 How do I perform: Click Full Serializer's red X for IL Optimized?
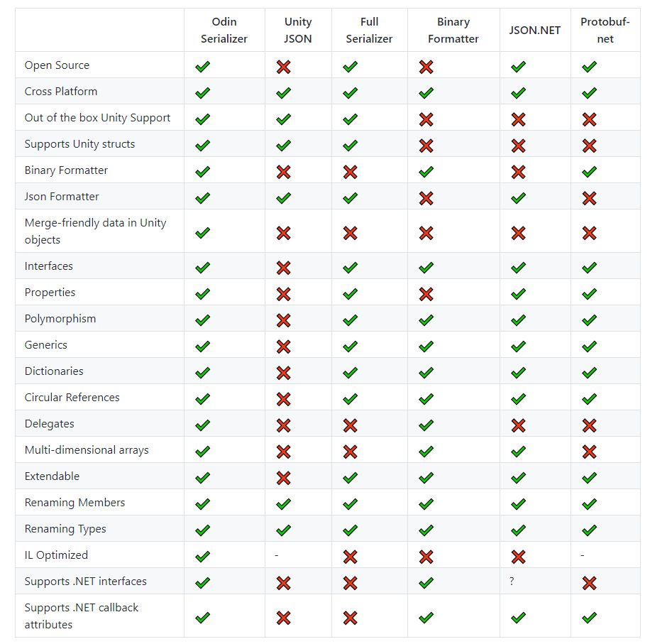pyautogui.click(x=350, y=557)
